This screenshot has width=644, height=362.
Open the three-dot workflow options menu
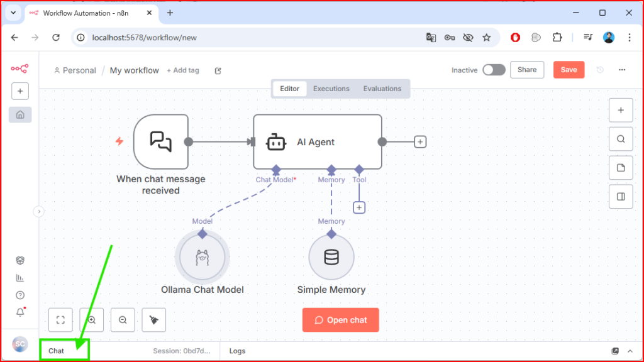(622, 70)
